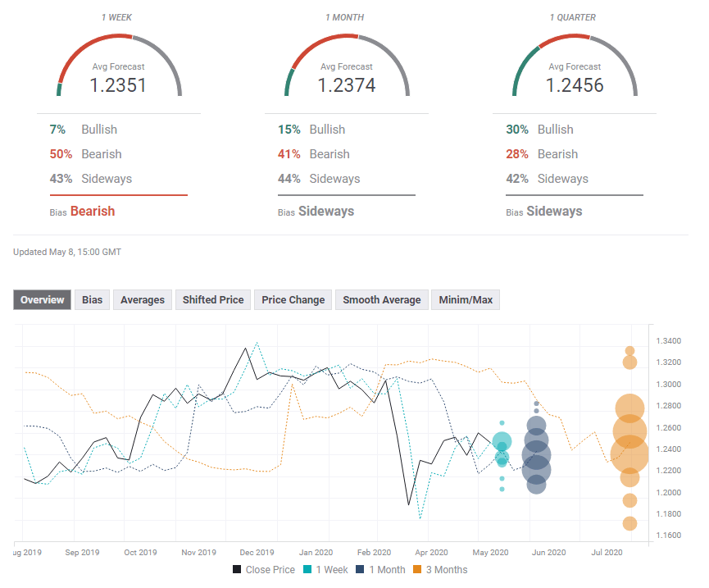Click the 1 Quarter average forecast value 1.2456
Viewport: 709px width, 588px height.
[x=575, y=84]
